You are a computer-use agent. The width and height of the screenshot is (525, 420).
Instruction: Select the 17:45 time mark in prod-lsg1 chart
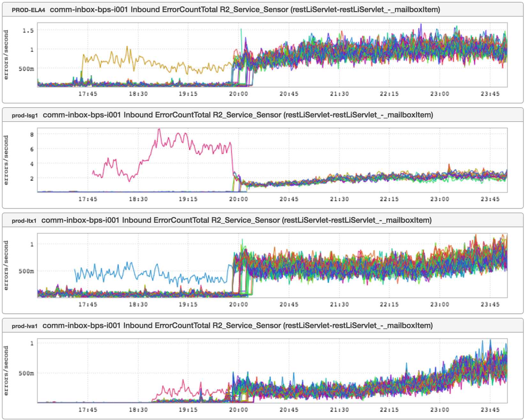pos(88,199)
